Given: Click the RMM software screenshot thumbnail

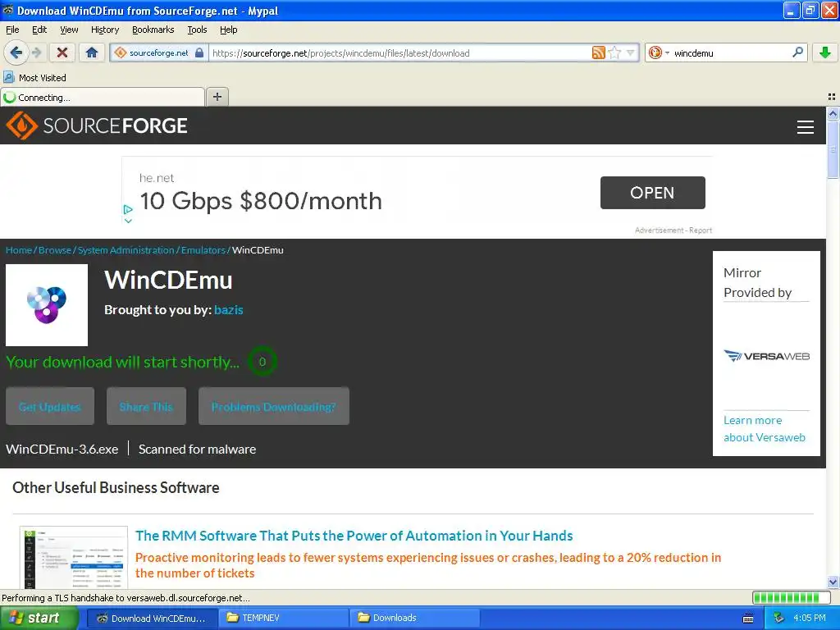Looking at the screenshot, I should point(74,558).
